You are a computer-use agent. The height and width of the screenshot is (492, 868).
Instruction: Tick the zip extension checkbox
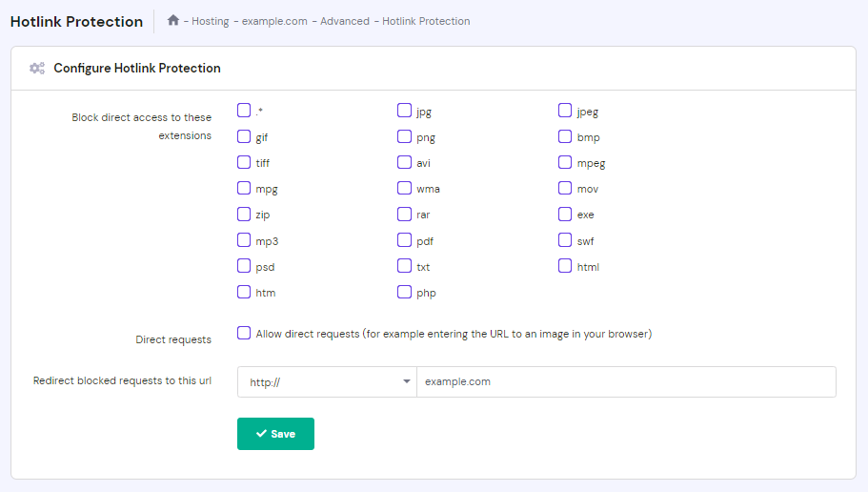(244, 215)
